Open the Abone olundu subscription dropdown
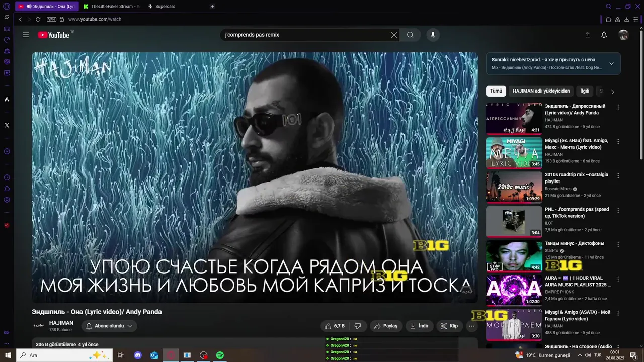 [x=109, y=326]
